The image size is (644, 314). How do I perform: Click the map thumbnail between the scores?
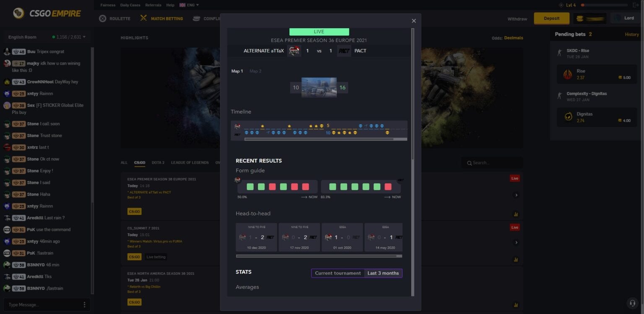[319, 87]
